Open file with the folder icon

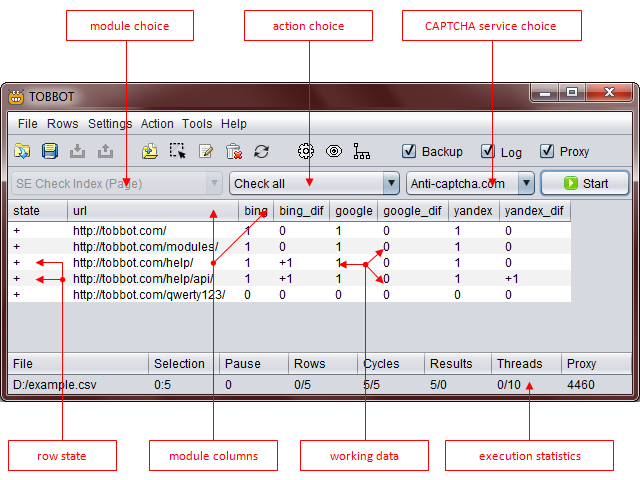pos(22,151)
